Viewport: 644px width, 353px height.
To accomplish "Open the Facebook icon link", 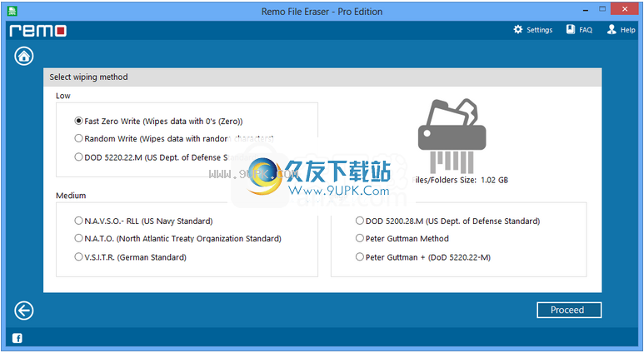I will (x=17, y=338).
